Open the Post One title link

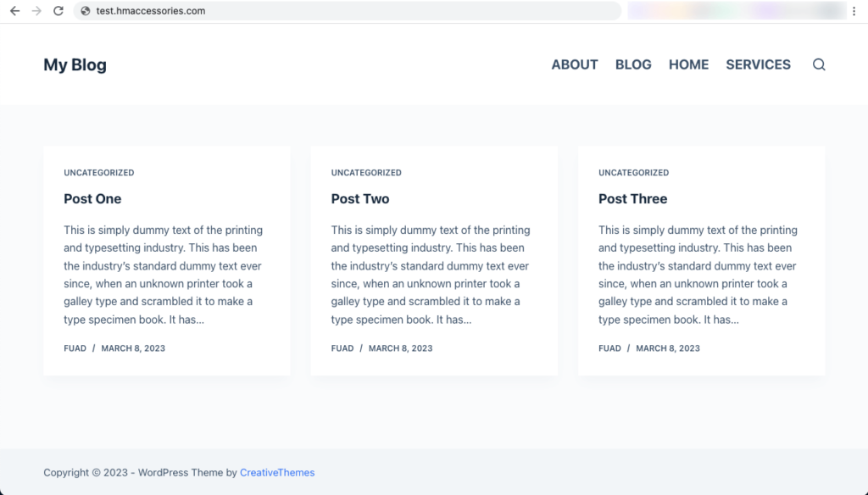click(92, 199)
